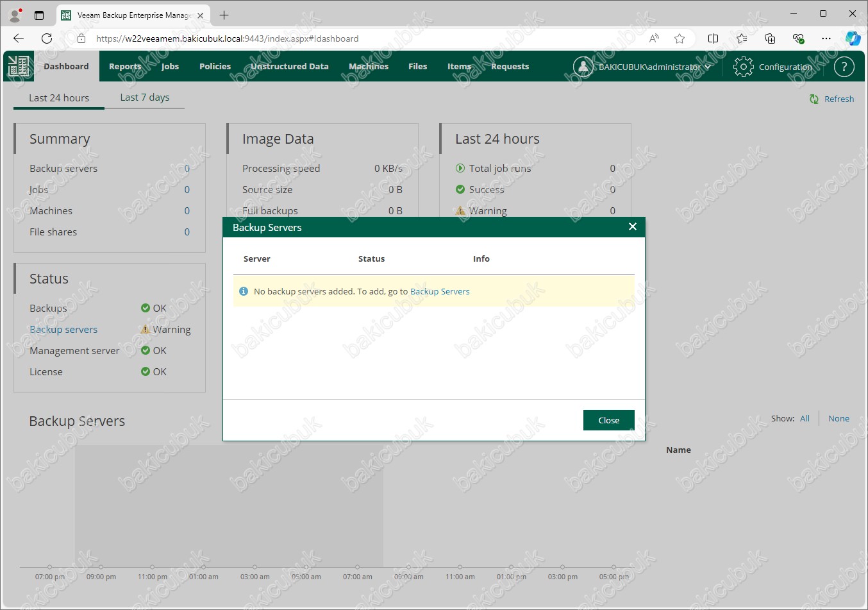868x610 pixels.
Task: Open browser settings ellipsis menu
Action: click(826, 38)
